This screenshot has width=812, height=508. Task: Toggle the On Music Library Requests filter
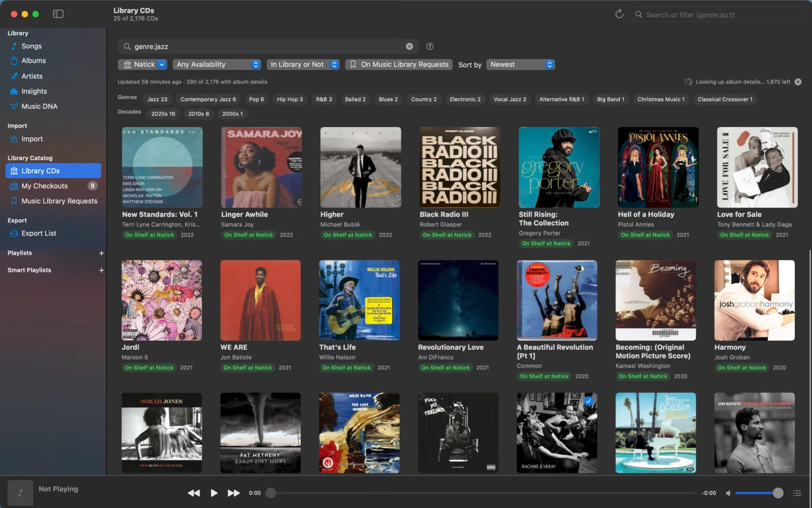[399, 65]
